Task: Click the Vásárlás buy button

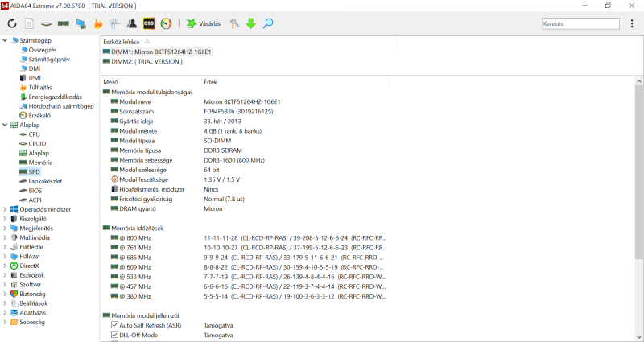Action: coord(204,24)
